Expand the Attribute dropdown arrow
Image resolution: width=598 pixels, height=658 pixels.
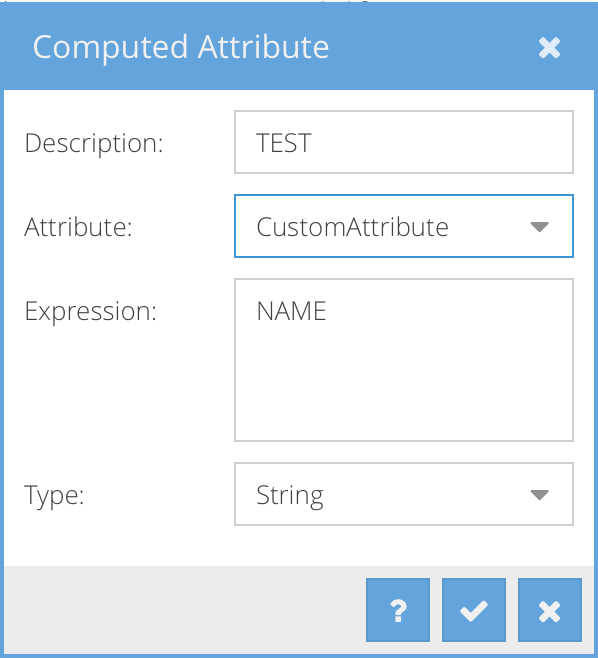(539, 227)
